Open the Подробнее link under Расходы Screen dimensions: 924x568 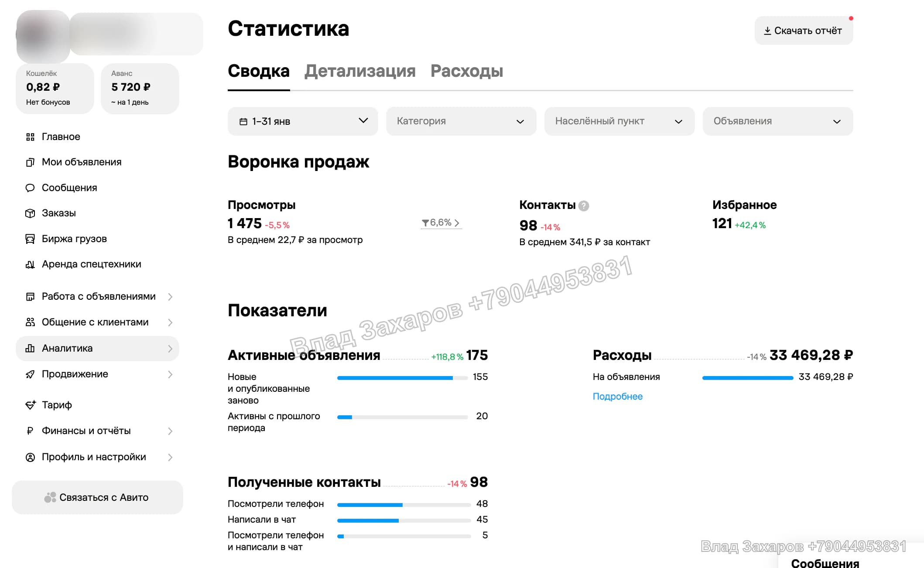[x=617, y=397]
